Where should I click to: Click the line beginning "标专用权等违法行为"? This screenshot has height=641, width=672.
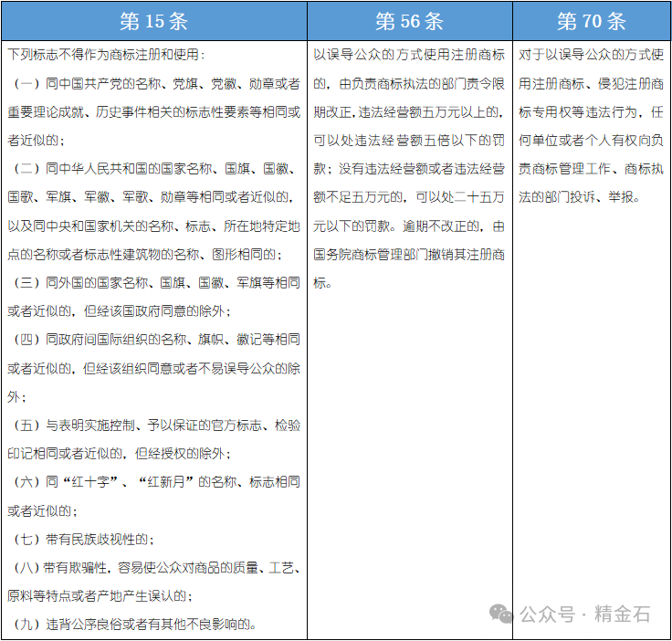coord(592,111)
